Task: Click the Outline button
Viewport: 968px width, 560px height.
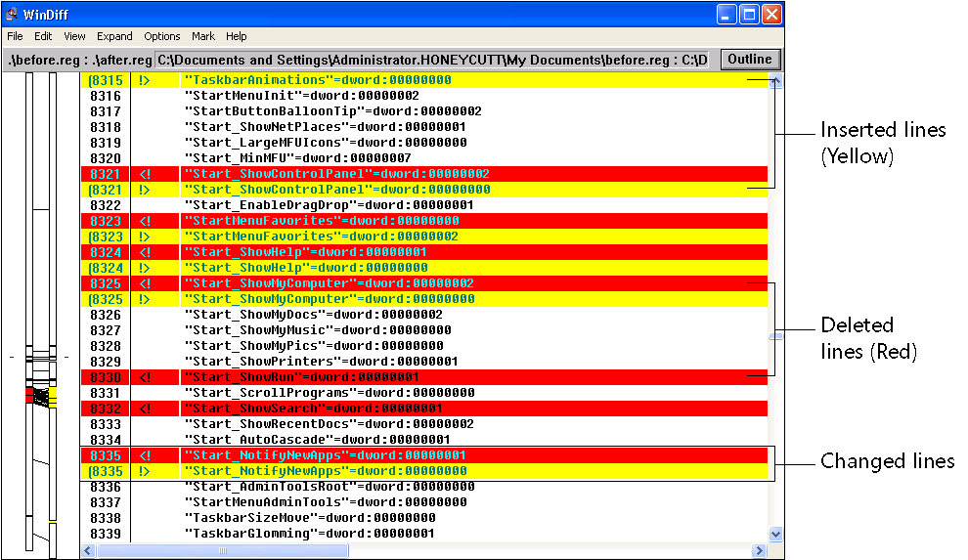Action: tap(751, 60)
